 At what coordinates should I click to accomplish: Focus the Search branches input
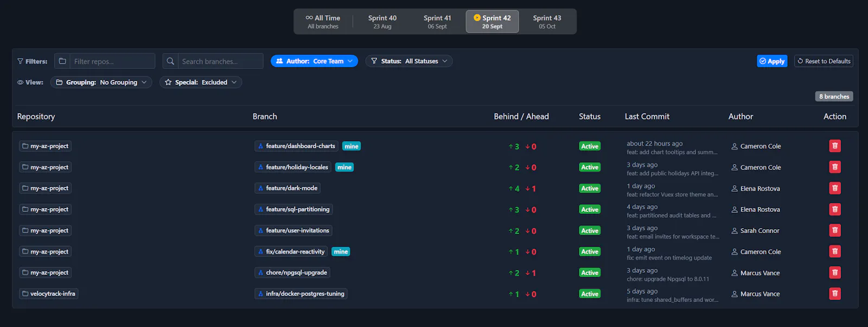220,61
